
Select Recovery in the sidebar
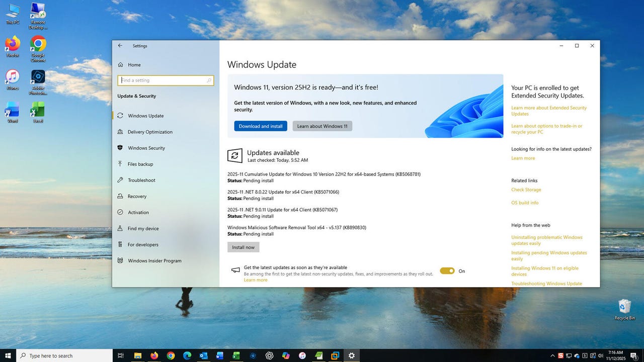coord(137,196)
